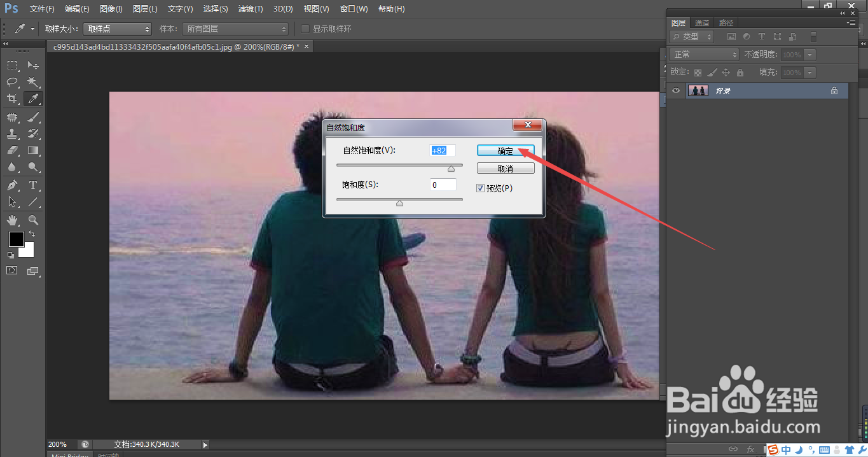Open the 正常 blend mode dropdown
Screen dimensions: 868x457
coord(705,55)
